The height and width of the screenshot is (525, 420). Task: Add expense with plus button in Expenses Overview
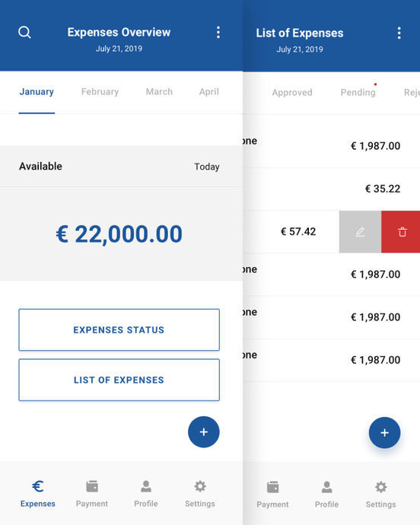pyautogui.click(x=204, y=432)
